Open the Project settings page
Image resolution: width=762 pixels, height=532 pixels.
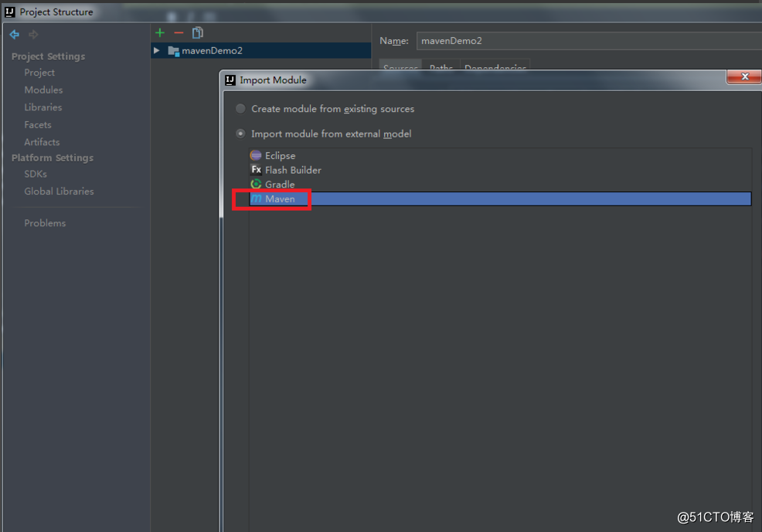39,73
